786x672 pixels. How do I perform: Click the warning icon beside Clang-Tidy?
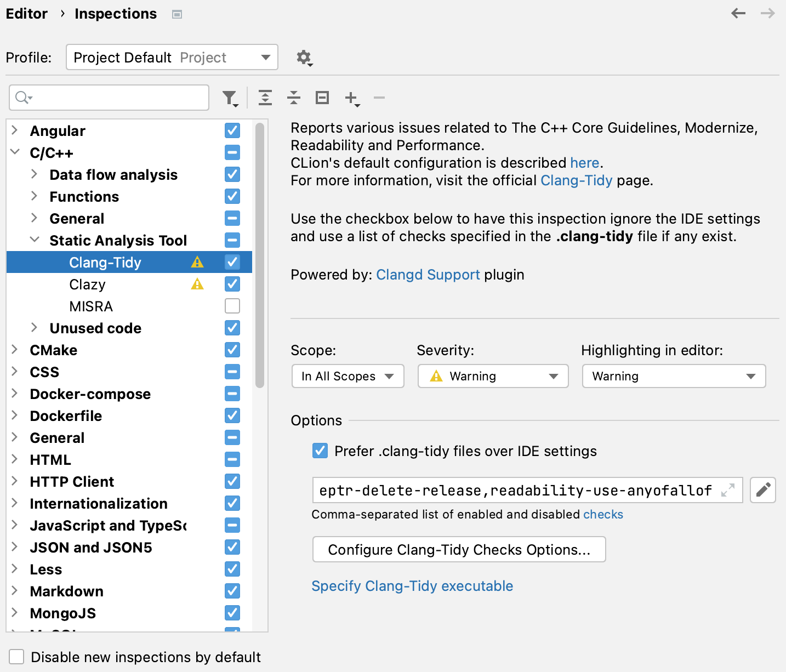coord(197,262)
